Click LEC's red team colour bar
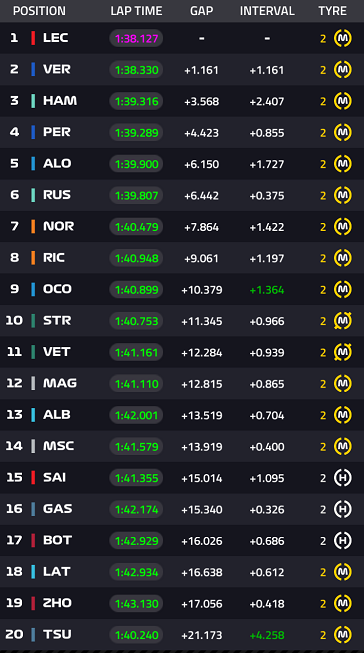Image resolution: width=364 pixels, height=653 pixels. coord(33,38)
